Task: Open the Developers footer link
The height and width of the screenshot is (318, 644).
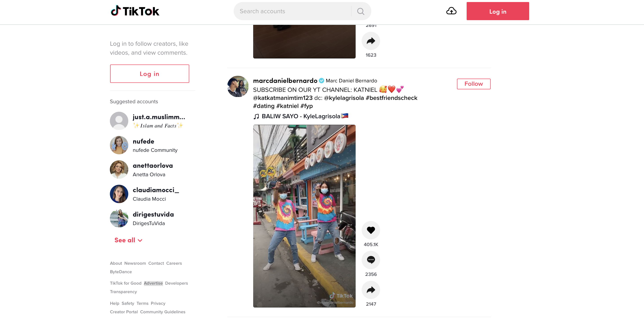Action: (176, 283)
